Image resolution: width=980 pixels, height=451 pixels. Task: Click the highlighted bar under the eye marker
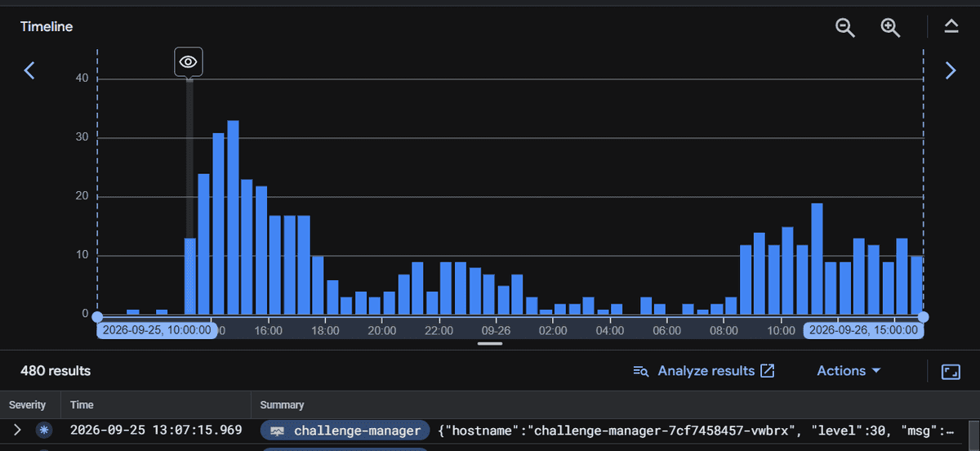189,276
